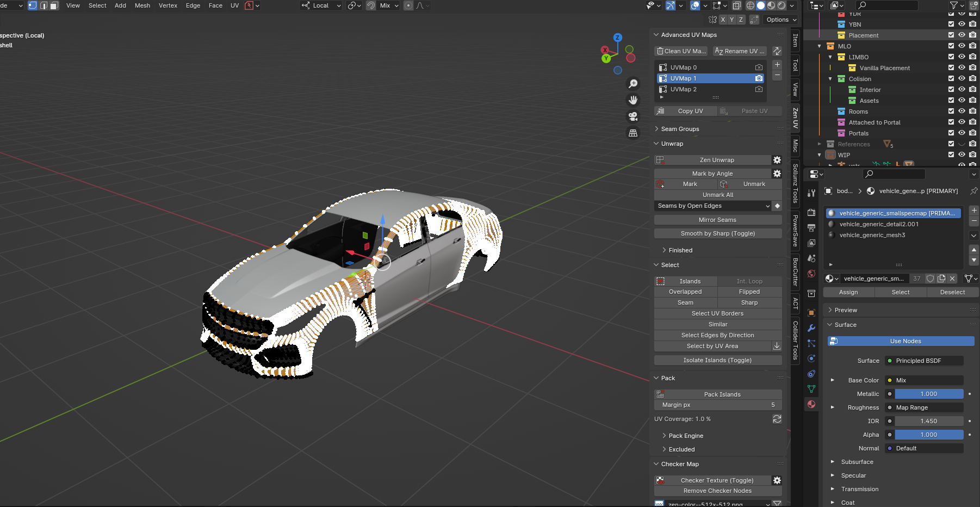The width and height of the screenshot is (980, 507).
Task: Click the Mirror Seams button
Action: click(718, 220)
